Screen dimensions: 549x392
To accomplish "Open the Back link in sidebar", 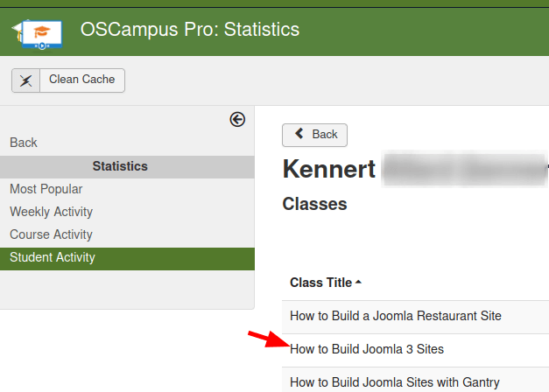I will [23, 143].
